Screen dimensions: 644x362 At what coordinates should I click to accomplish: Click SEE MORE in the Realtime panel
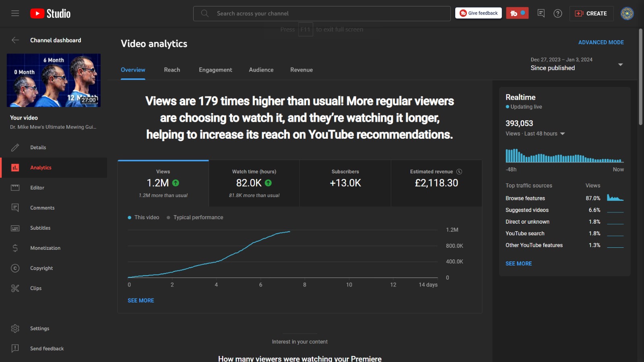tap(519, 263)
